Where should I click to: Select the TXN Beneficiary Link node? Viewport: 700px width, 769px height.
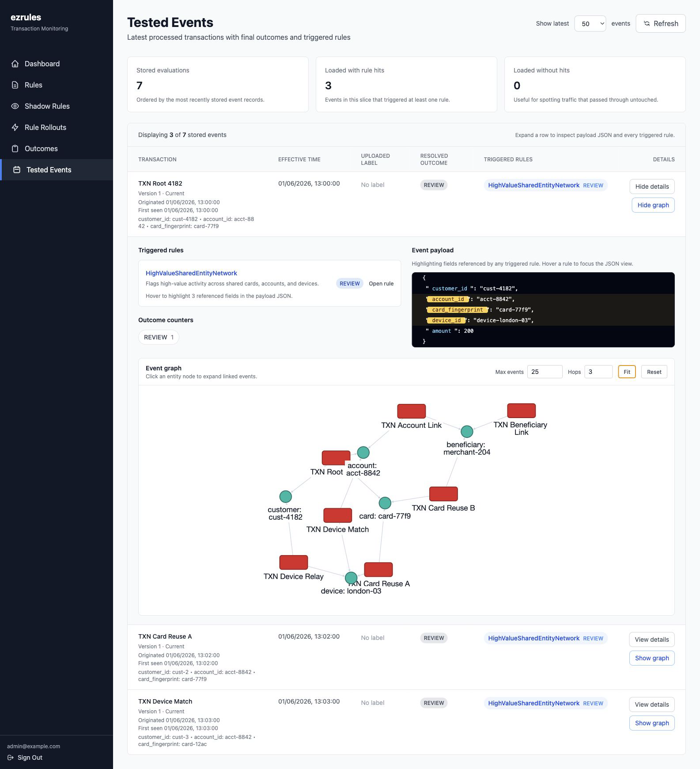521,411
